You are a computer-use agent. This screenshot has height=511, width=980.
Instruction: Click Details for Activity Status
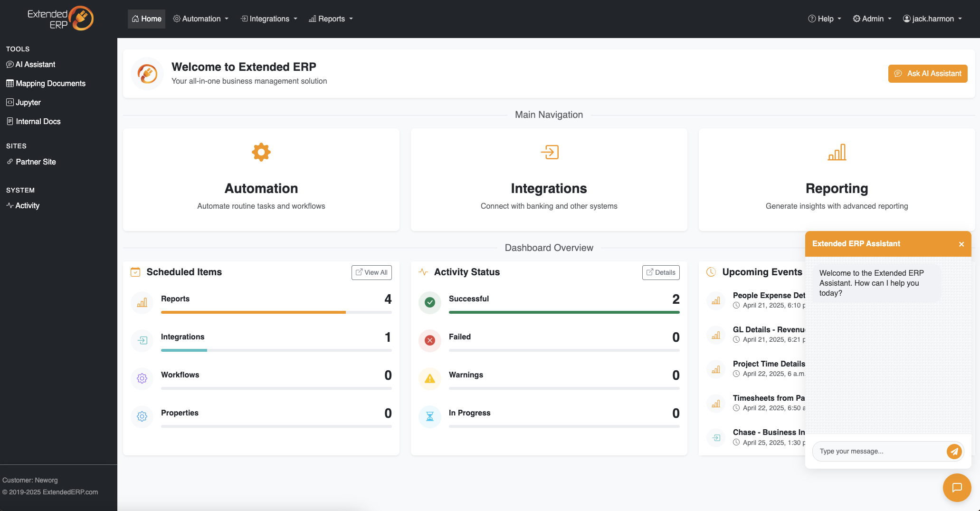661,272
